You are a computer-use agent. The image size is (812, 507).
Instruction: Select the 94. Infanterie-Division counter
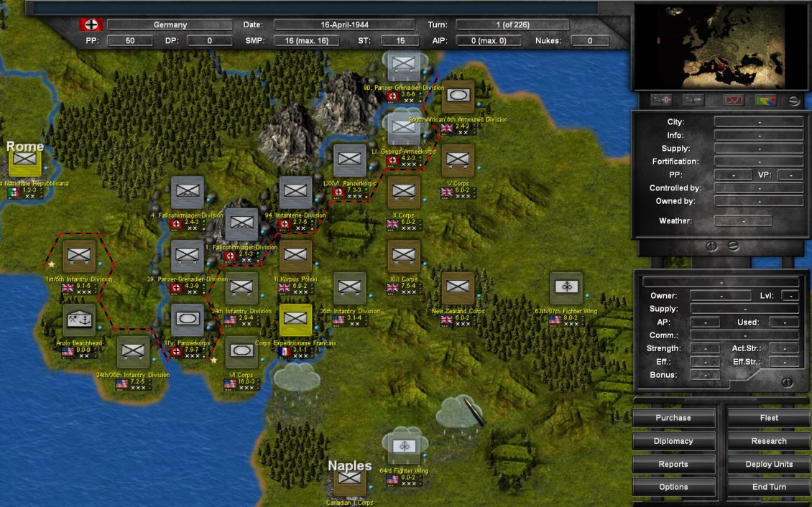(x=295, y=192)
